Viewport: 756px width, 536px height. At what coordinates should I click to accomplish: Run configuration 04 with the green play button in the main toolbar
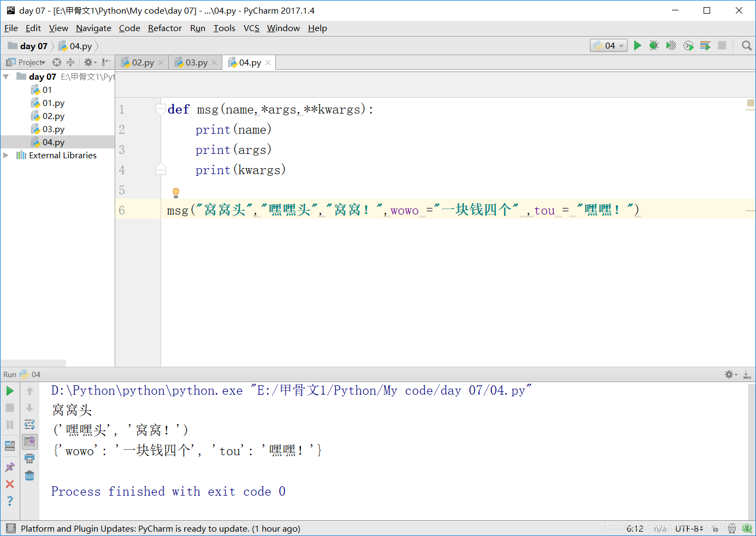coord(637,46)
